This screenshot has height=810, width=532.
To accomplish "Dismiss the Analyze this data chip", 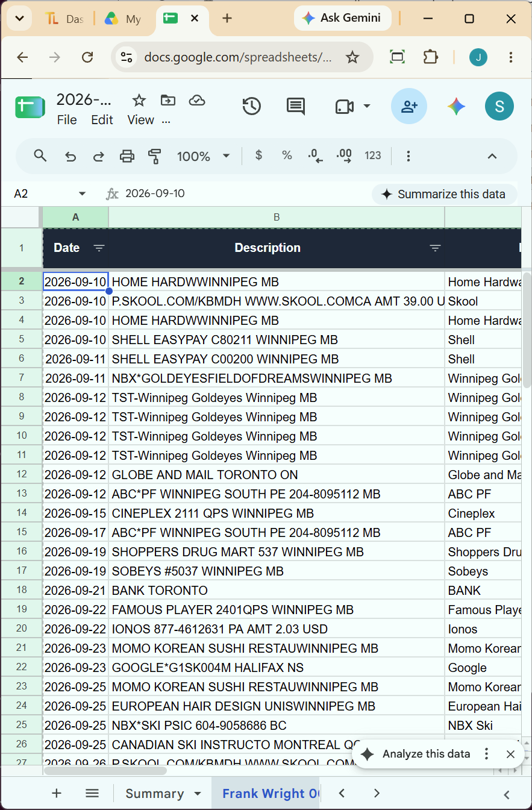I will coord(510,754).
